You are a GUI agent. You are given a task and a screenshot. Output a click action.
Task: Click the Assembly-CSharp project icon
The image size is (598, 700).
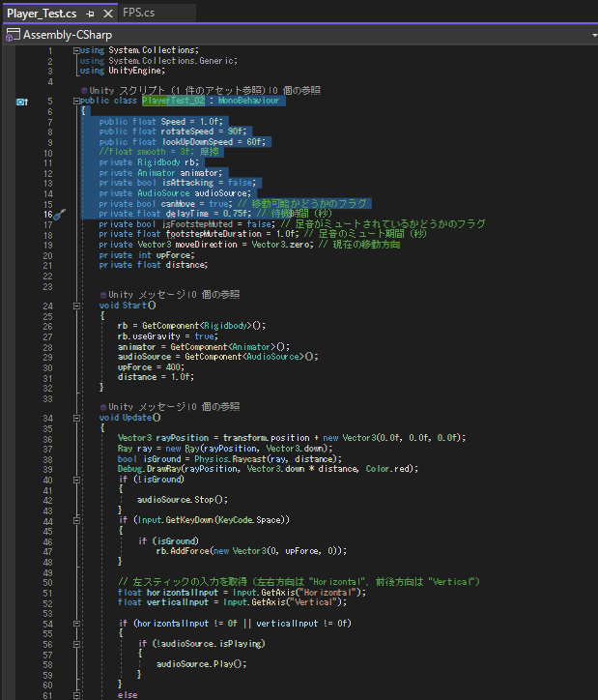coord(13,34)
